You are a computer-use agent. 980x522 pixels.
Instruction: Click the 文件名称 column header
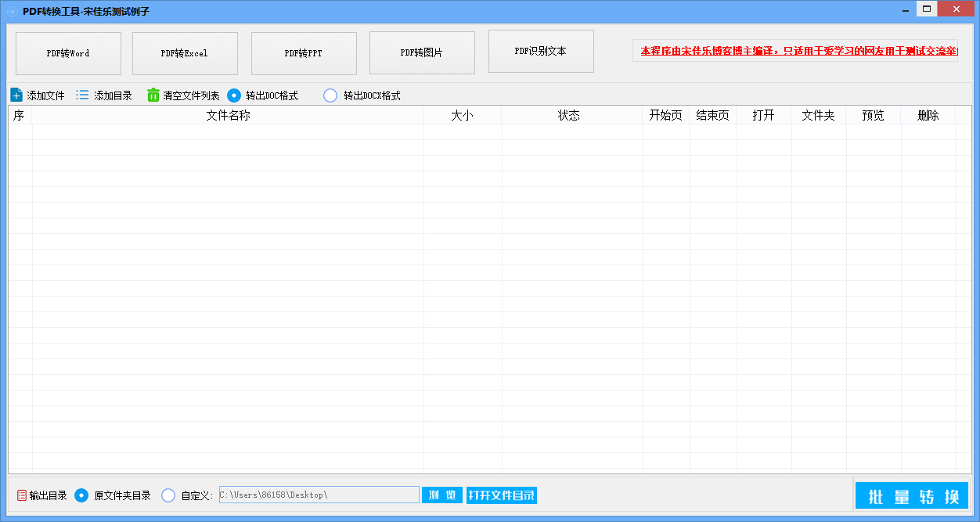point(228,115)
